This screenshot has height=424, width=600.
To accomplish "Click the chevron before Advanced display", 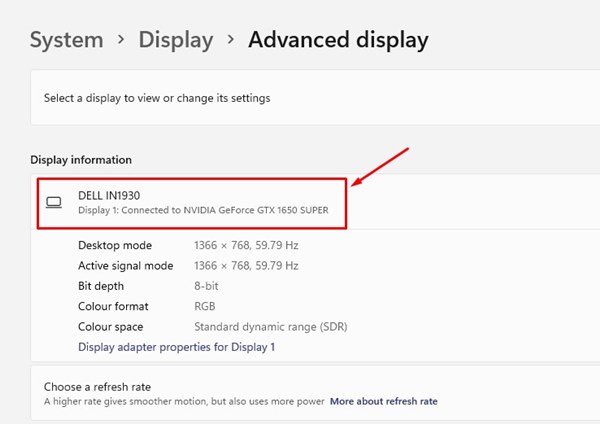I will coord(231,41).
